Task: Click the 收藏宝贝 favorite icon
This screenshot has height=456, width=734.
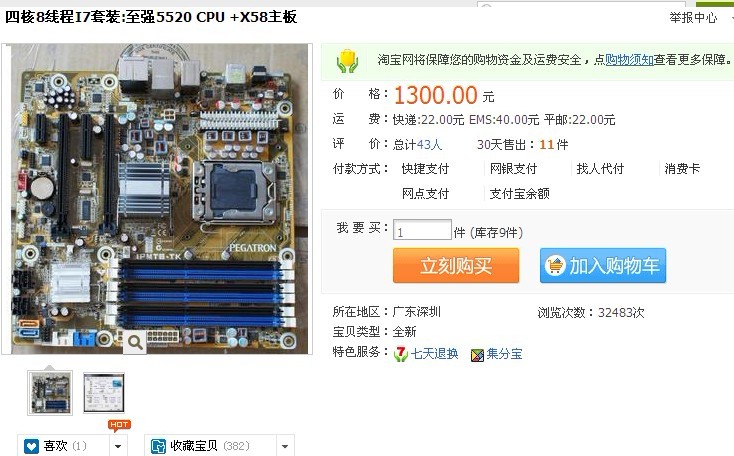Action: pos(158,446)
